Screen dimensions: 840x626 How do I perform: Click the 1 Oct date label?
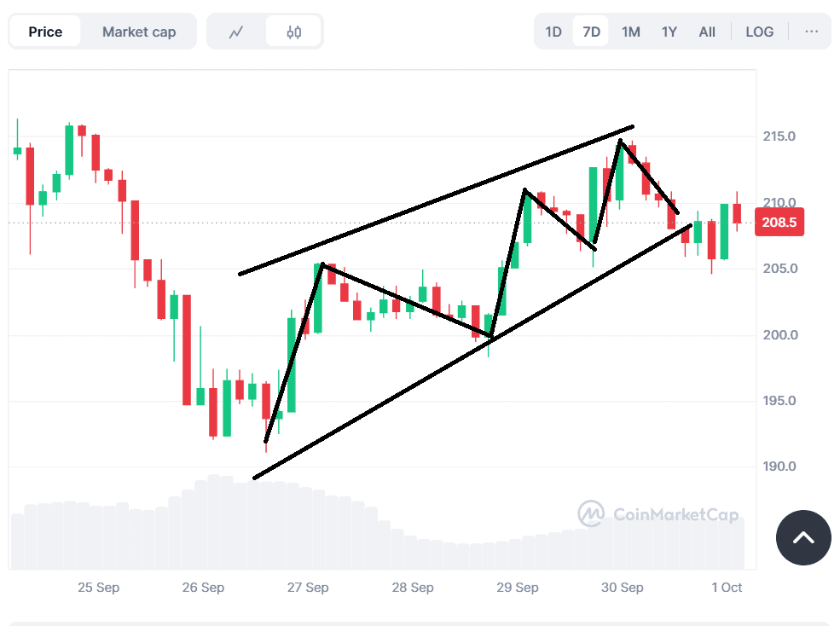click(x=727, y=588)
